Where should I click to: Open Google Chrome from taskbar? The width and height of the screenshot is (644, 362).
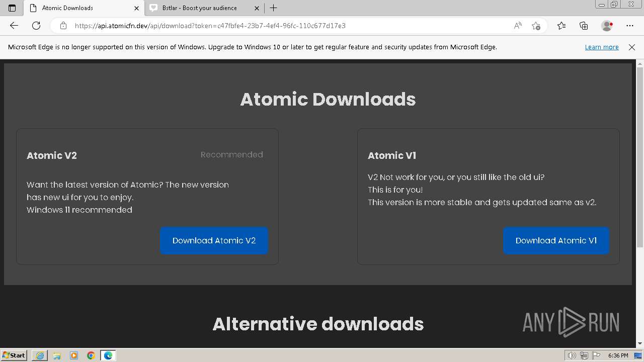click(x=91, y=355)
